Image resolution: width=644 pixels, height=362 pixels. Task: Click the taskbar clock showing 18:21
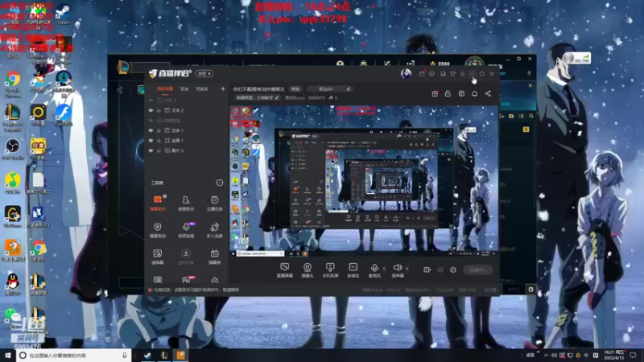[615, 355]
